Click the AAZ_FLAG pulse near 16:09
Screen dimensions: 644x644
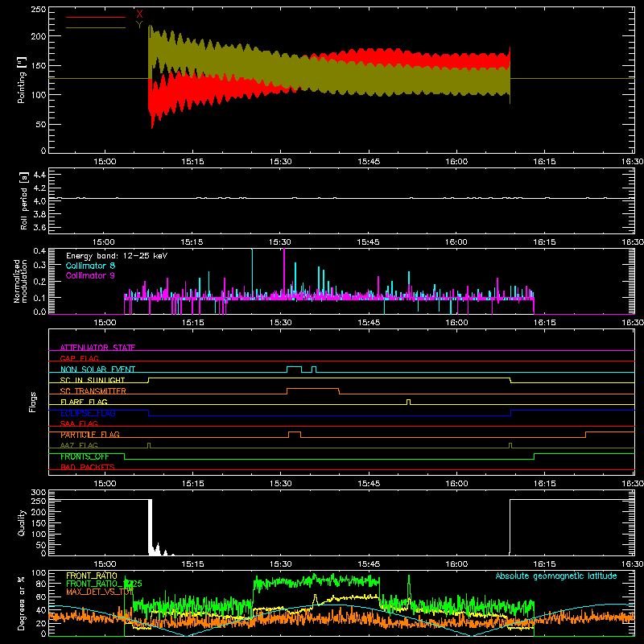click(x=510, y=445)
